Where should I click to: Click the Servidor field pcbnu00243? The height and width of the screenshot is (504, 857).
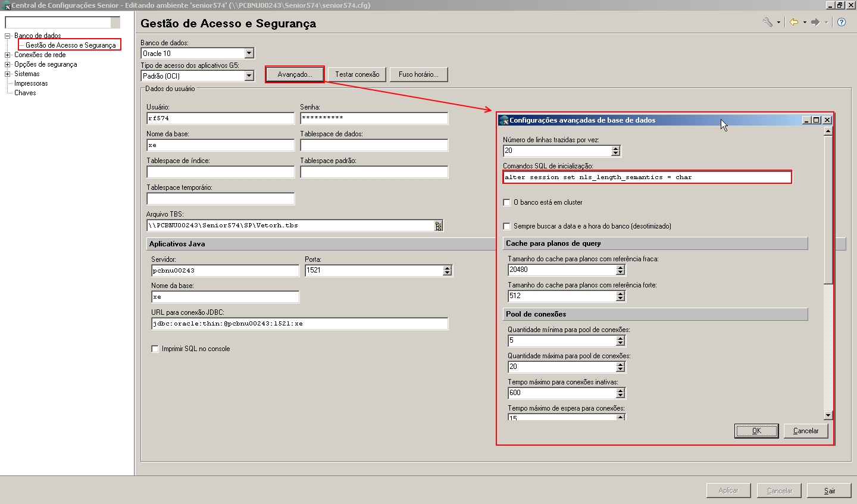coord(225,271)
